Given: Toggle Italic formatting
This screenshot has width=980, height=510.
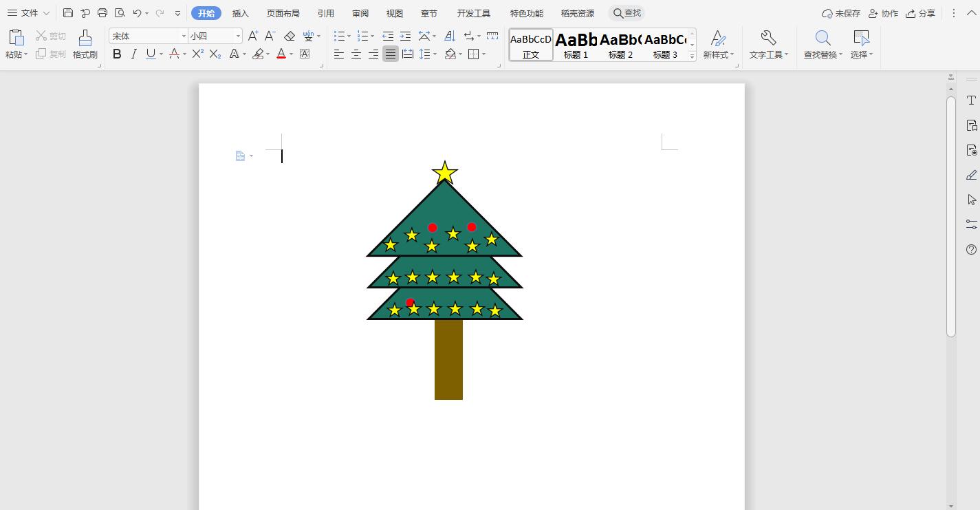Looking at the screenshot, I should click(133, 54).
